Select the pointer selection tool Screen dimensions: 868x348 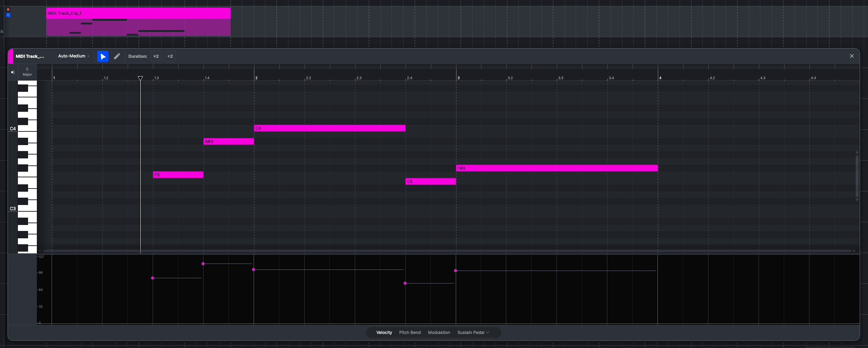coord(103,56)
